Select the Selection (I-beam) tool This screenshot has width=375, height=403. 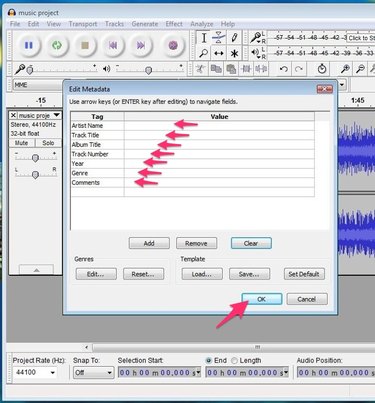[x=204, y=38]
